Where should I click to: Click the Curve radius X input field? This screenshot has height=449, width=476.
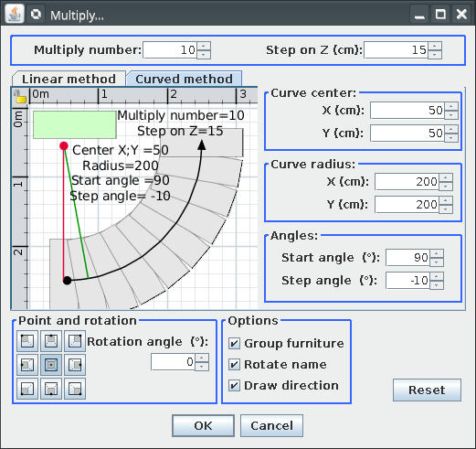[x=407, y=182]
